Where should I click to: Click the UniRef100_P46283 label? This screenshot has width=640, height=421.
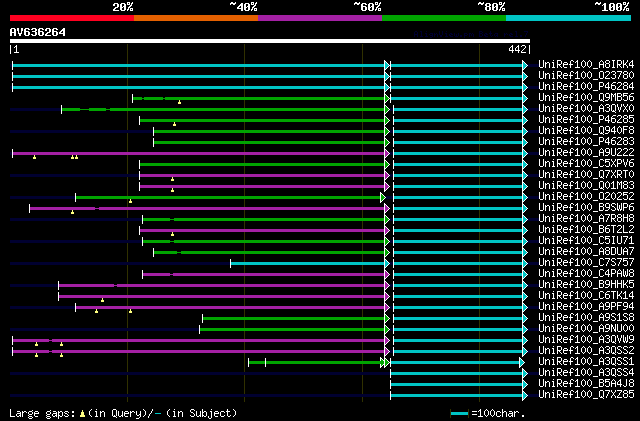[x=586, y=142]
